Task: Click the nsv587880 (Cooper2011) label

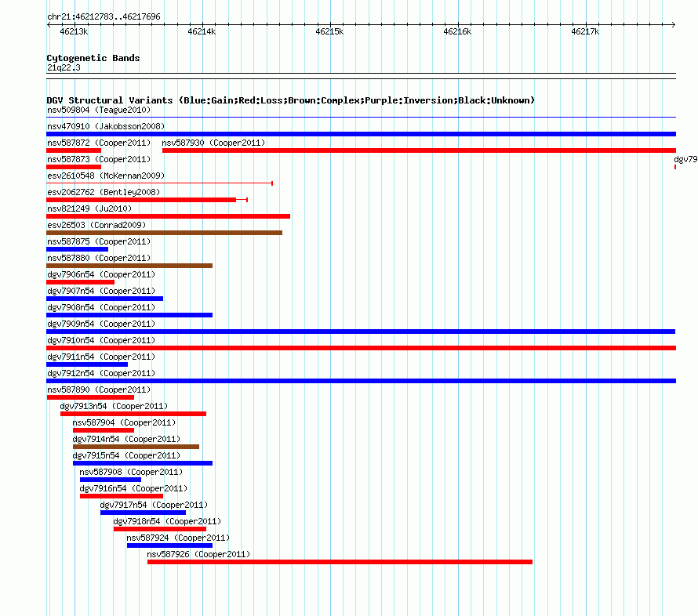Action: (99, 258)
